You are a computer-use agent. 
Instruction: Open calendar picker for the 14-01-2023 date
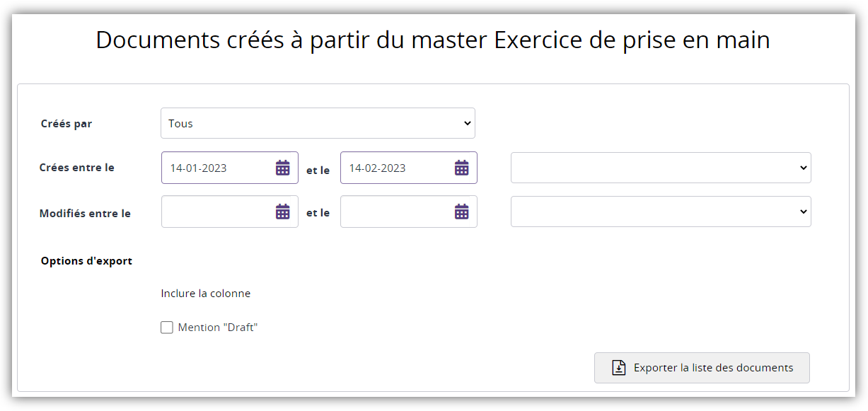(x=283, y=168)
